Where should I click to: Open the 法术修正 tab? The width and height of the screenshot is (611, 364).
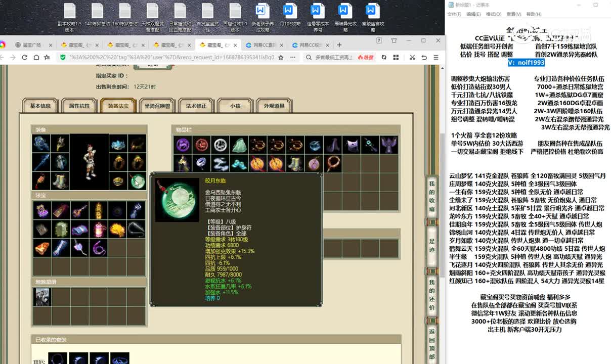pyautogui.click(x=196, y=106)
